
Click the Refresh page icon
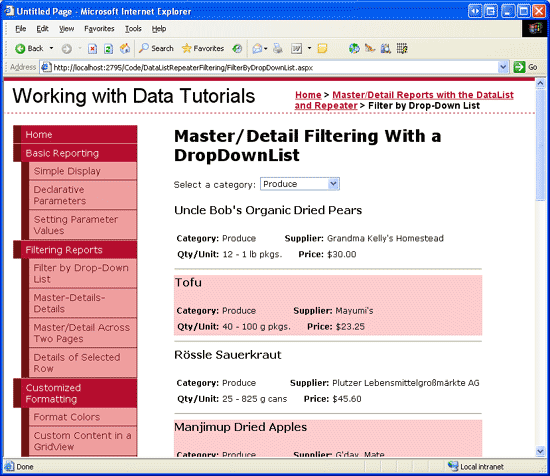pyautogui.click(x=108, y=48)
